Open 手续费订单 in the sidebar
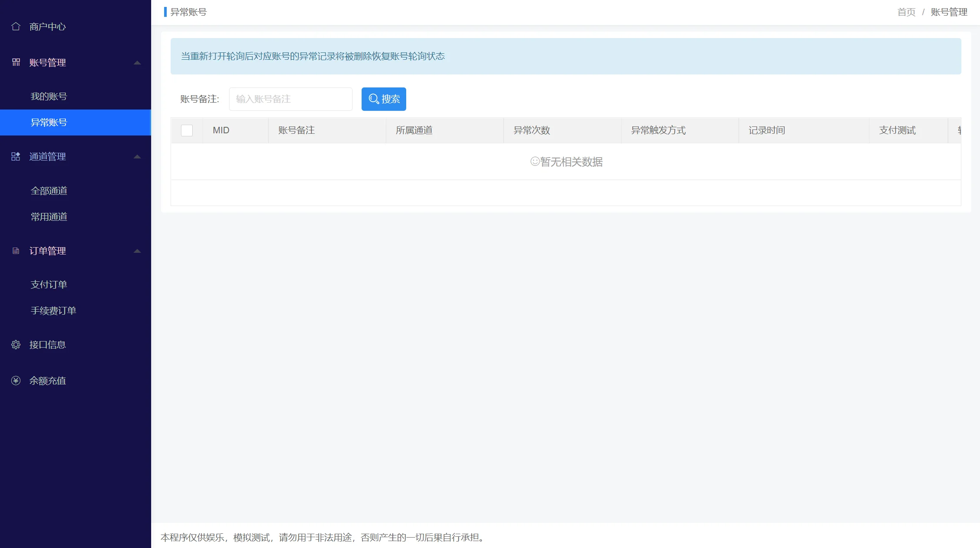 (x=53, y=310)
